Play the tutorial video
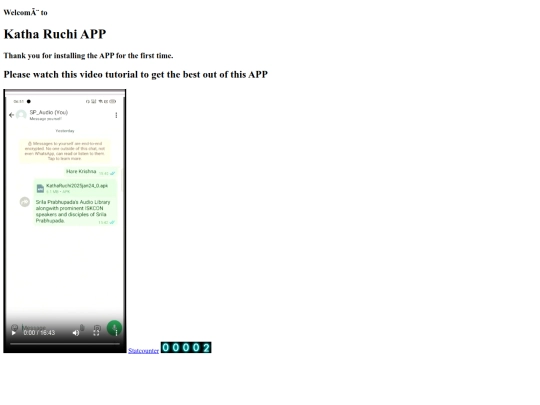 coord(14,333)
